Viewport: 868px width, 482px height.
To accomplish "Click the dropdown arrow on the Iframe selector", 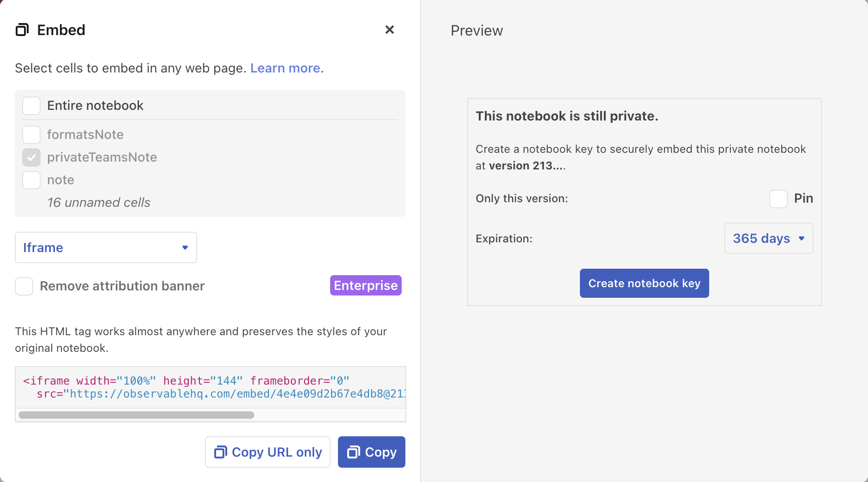I will [185, 247].
